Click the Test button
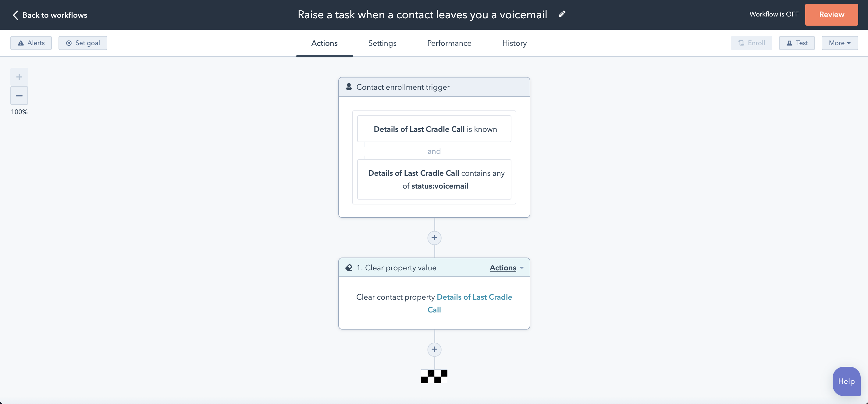 [x=797, y=43]
